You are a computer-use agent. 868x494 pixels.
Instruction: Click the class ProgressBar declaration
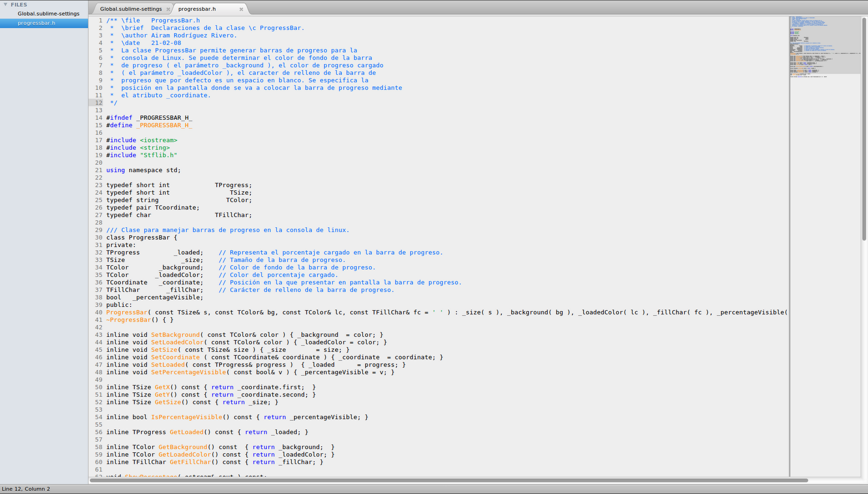click(x=141, y=237)
